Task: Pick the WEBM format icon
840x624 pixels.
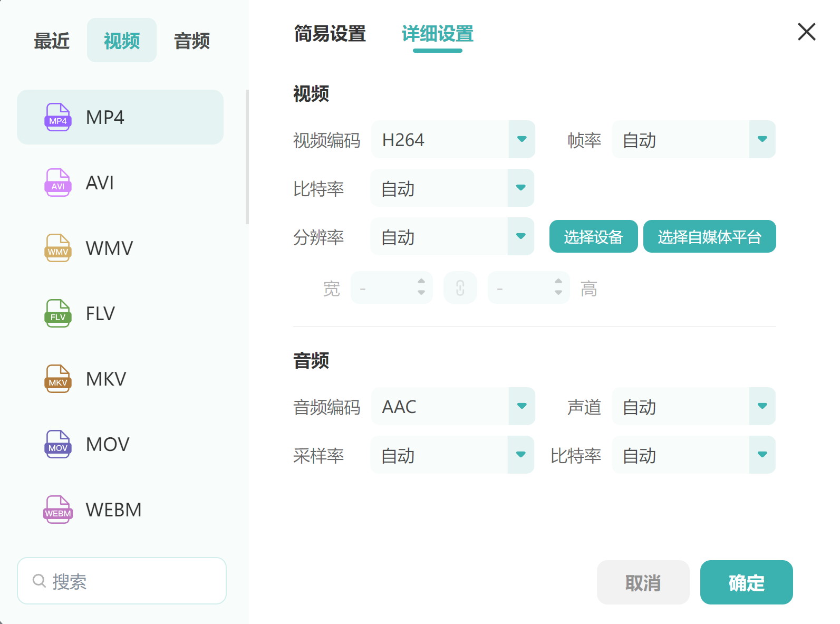Action: (x=57, y=510)
